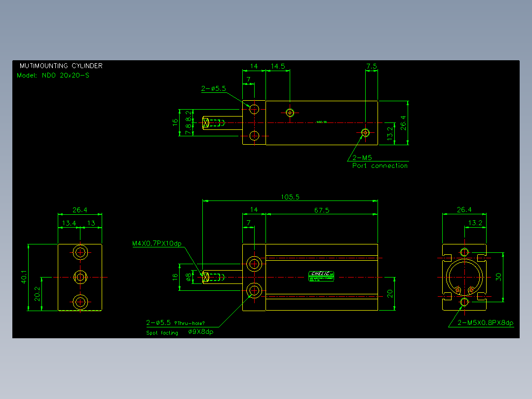Click the '2-M5X0.8PX8dp' thread callout
Viewport: 532px width, 399px height.
(x=486, y=322)
